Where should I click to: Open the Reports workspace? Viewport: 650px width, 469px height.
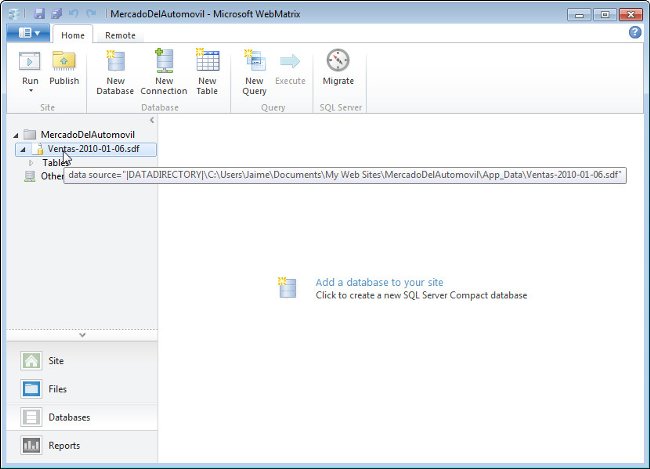point(82,446)
